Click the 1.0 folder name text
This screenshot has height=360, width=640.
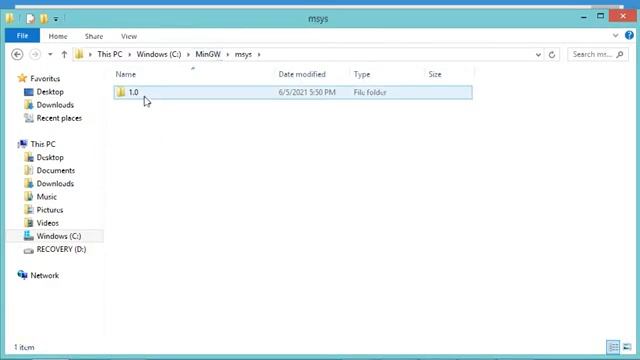[x=133, y=92]
